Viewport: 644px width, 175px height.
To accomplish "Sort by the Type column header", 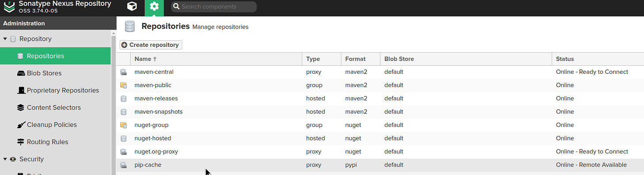I will click(322, 59).
